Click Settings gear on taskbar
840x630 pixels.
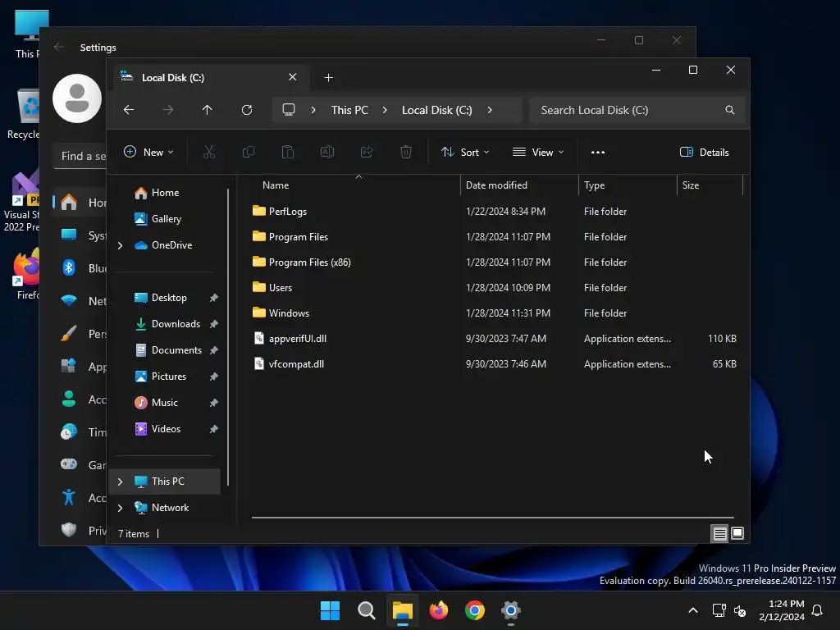click(511, 610)
